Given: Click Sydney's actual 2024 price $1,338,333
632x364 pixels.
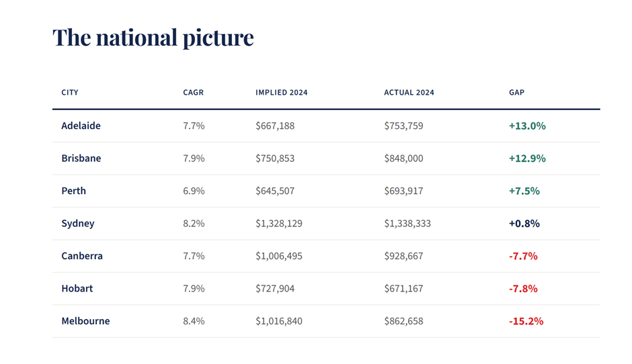Looking at the screenshot, I should [407, 224].
